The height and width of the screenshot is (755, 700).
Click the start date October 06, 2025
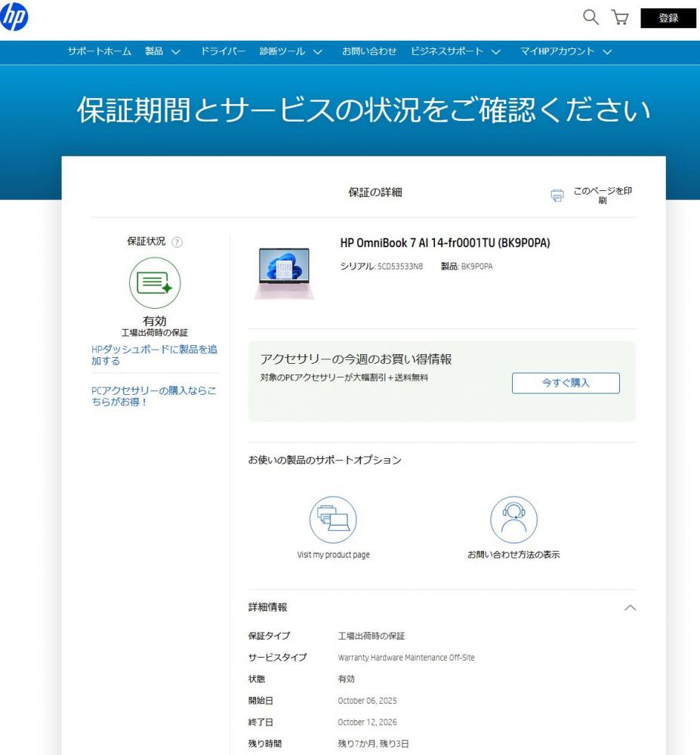pos(367,701)
